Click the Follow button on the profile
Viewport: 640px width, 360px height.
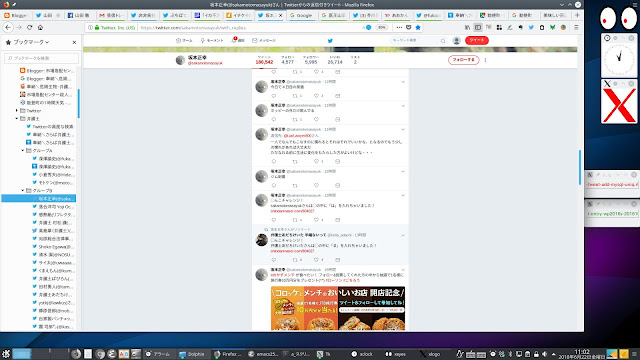point(463,60)
